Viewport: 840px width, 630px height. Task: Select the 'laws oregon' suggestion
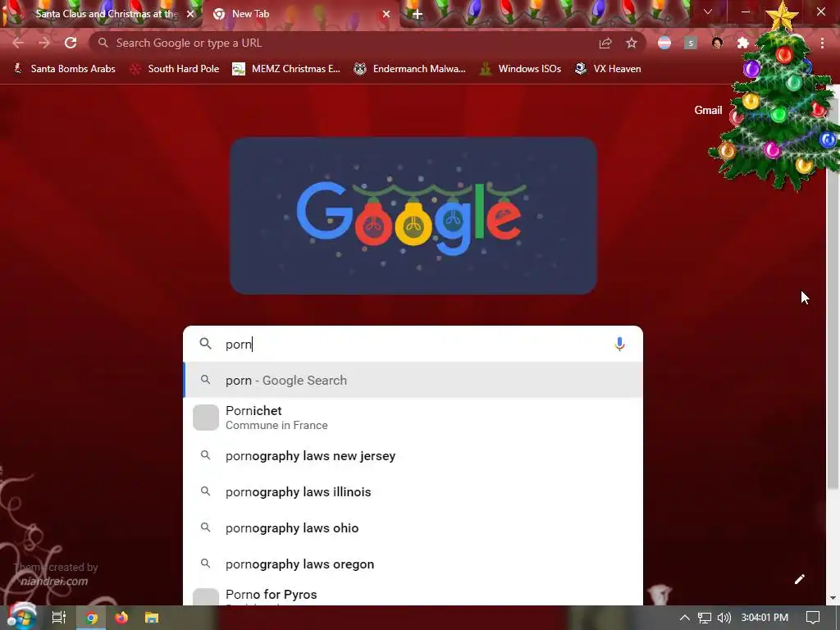(413, 564)
